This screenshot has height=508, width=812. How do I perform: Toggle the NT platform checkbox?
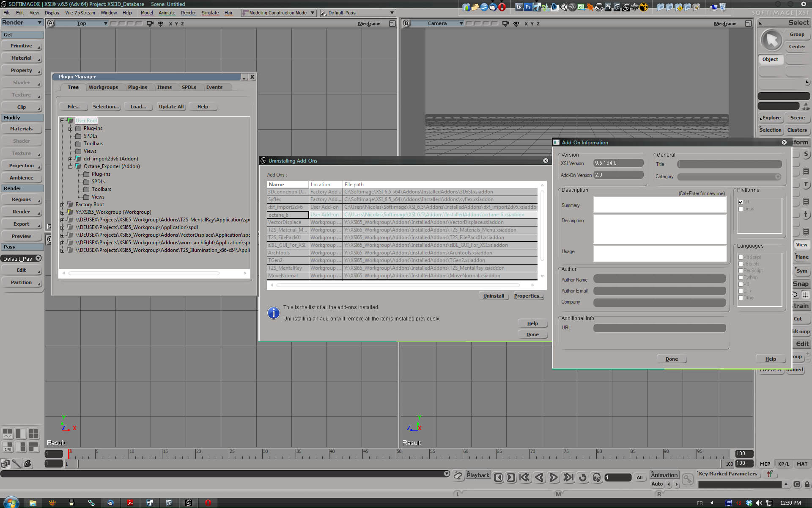pos(741,202)
